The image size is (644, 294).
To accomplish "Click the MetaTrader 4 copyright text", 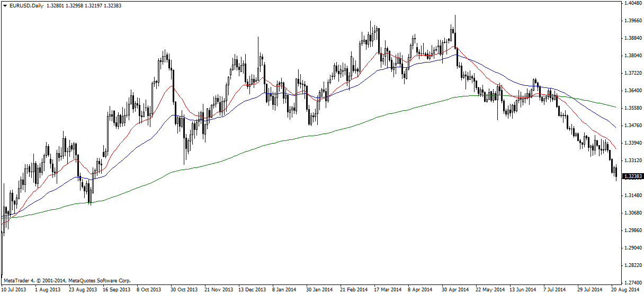I will pos(67,280).
